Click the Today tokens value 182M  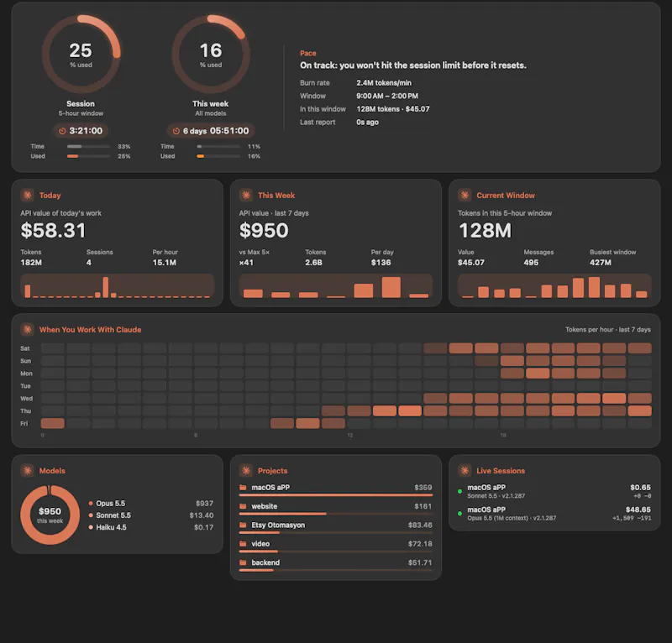pyautogui.click(x=31, y=263)
